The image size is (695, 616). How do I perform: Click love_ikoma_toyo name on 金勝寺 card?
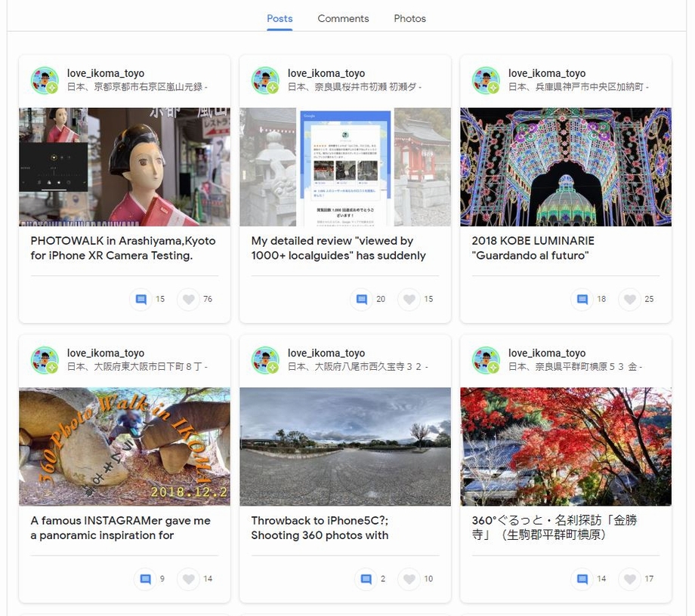[546, 353]
